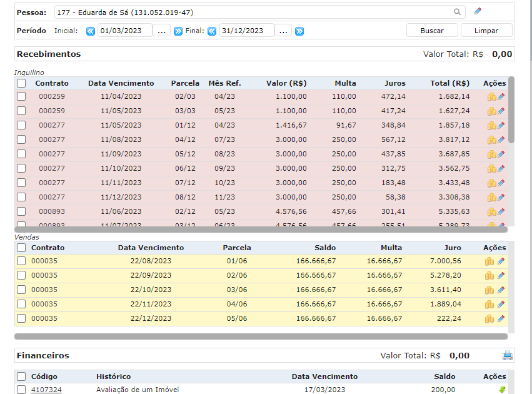Check the Financeiros row for code 4107324
The width and height of the screenshot is (532, 394).
point(21,390)
